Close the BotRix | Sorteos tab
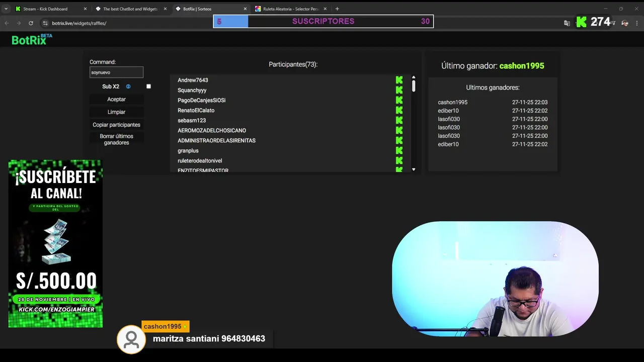The image size is (644, 362). (245, 9)
